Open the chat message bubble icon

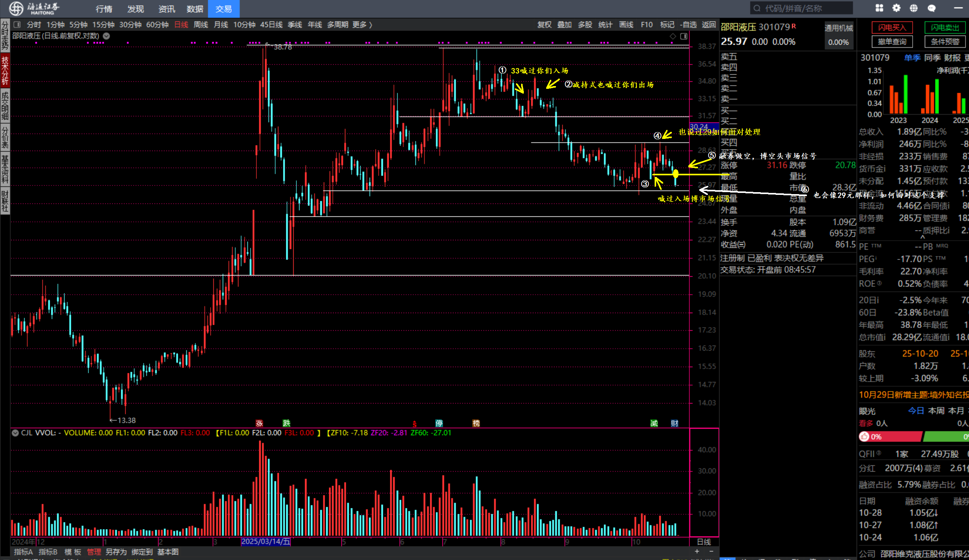pos(931,8)
